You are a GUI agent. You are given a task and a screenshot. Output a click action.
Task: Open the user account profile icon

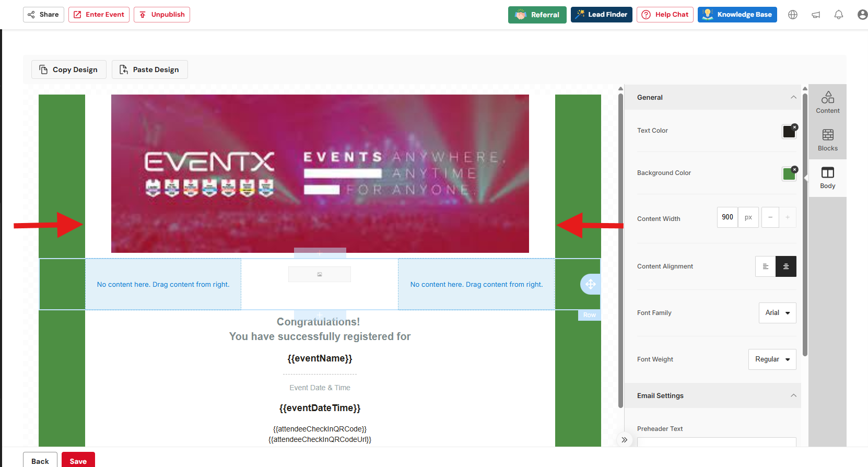[x=862, y=15]
